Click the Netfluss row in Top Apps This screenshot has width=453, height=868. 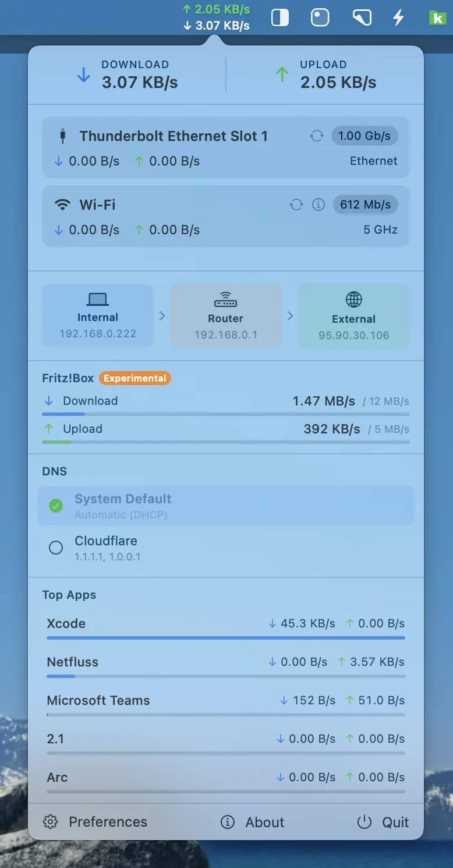(226, 666)
